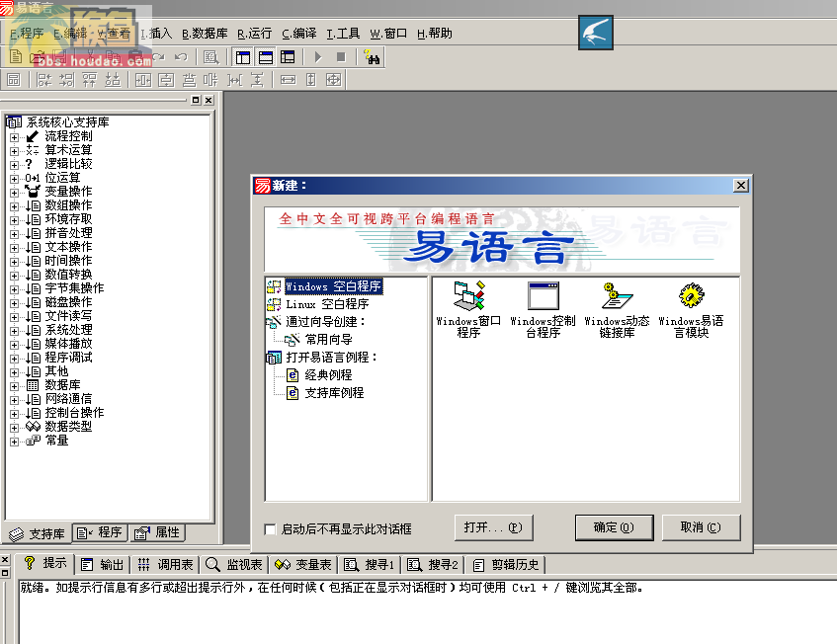Image resolution: width=837 pixels, height=644 pixels.
Task: Click the same-width layout toolbar icon
Action: pos(288,80)
